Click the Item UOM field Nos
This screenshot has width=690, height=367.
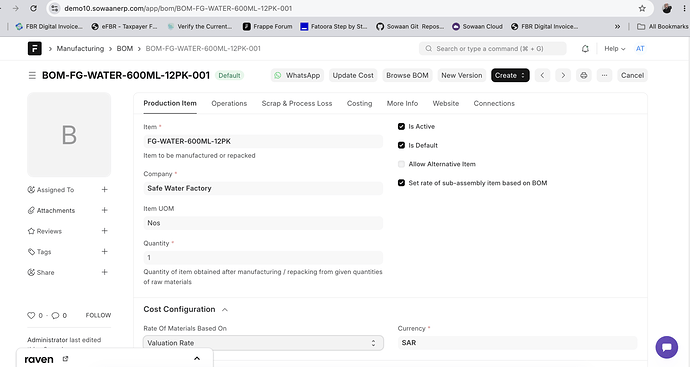point(263,223)
